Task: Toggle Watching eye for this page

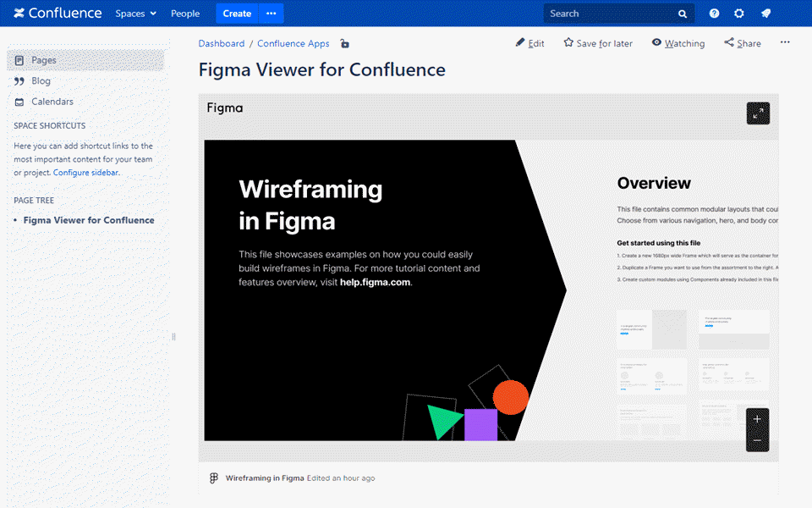Action: click(678, 43)
